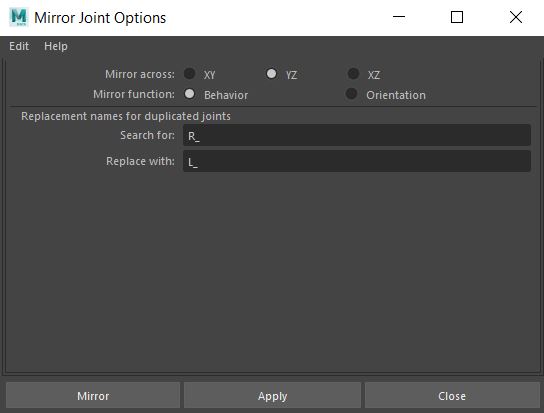Open the Help menu
This screenshot has width=544, height=413.
pos(56,46)
